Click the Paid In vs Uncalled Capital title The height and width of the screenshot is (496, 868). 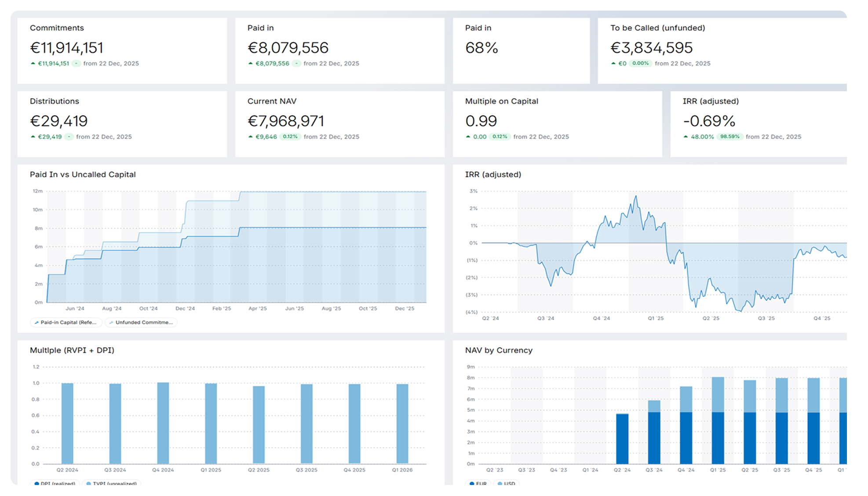(83, 175)
